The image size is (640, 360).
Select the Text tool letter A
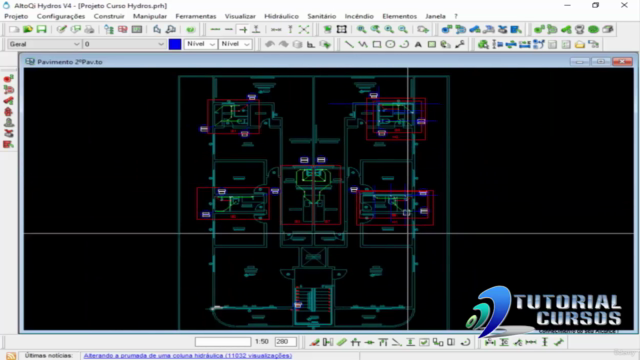(418, 44)
